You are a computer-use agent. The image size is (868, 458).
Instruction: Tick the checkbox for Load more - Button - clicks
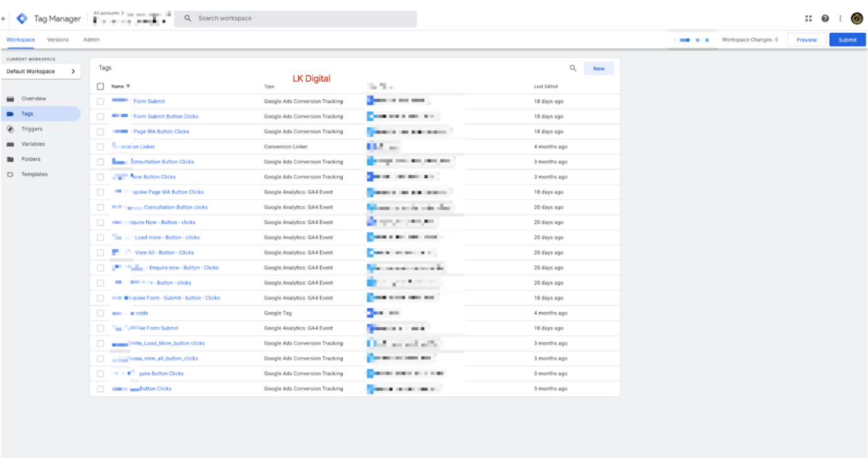(101, 237)
